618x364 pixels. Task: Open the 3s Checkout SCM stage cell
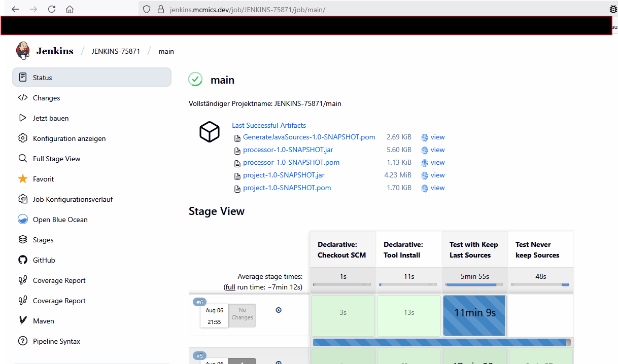(x=343, y=315)
